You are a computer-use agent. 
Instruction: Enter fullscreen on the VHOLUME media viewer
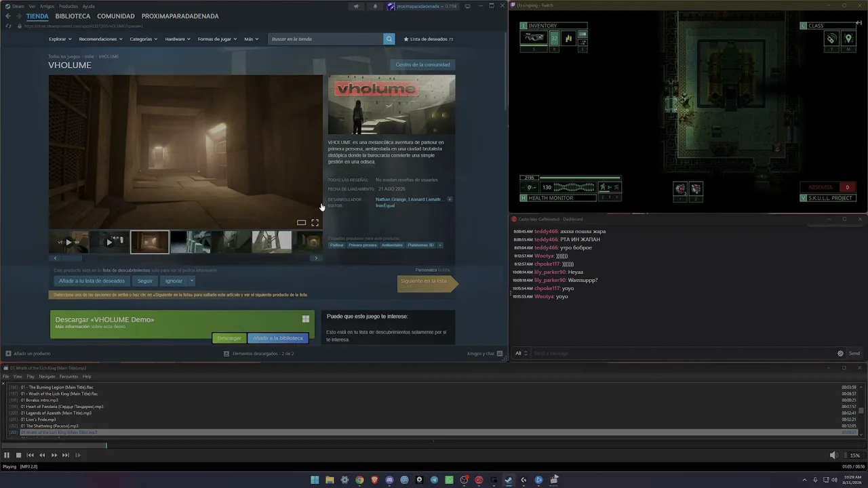(x=315, y=222)
